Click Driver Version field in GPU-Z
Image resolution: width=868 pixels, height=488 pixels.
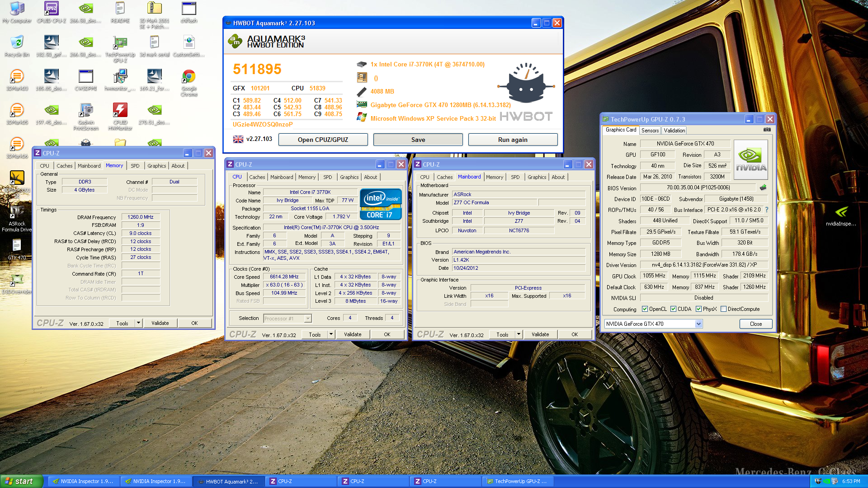point(704,265)
